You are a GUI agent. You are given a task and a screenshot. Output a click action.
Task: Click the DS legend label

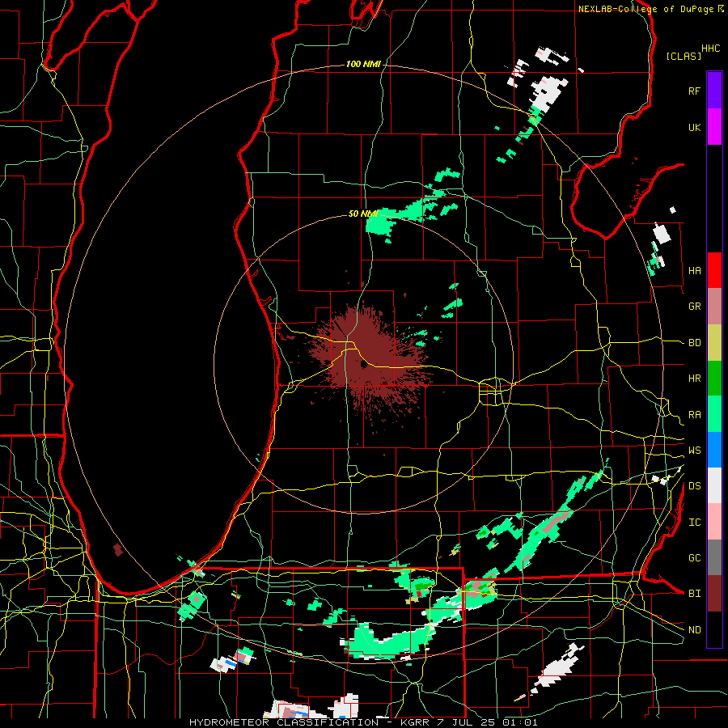pyautogui.click(x=694, y=486)
